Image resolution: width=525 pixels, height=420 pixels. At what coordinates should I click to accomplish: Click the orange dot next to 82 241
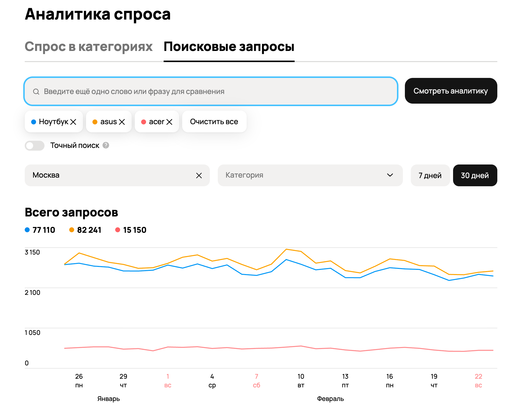coord(72,230)
